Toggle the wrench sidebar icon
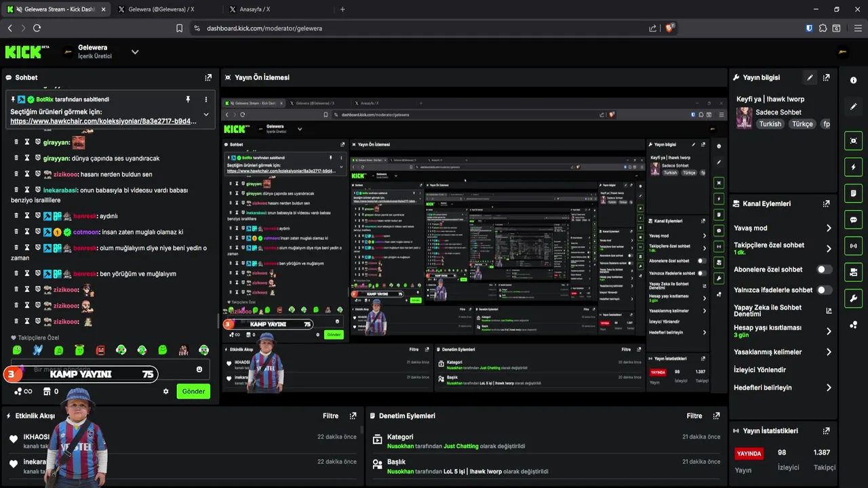Screen dimensions: 868x488 (853, 298)
